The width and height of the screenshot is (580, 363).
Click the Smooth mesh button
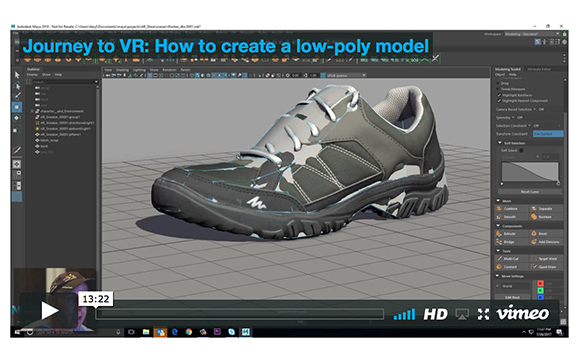(x=512, y=217)
